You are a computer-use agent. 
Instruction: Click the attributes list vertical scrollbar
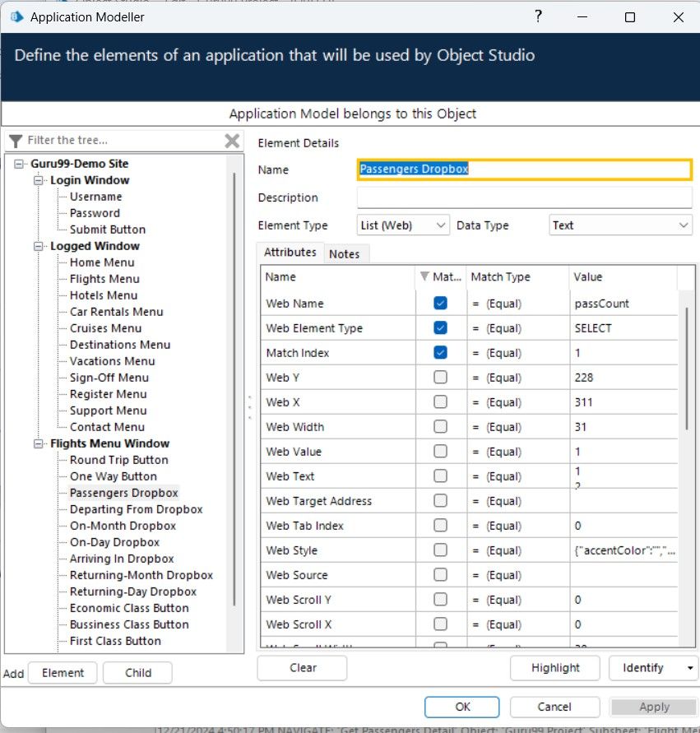pyautogui.click(x=686, y=370)
